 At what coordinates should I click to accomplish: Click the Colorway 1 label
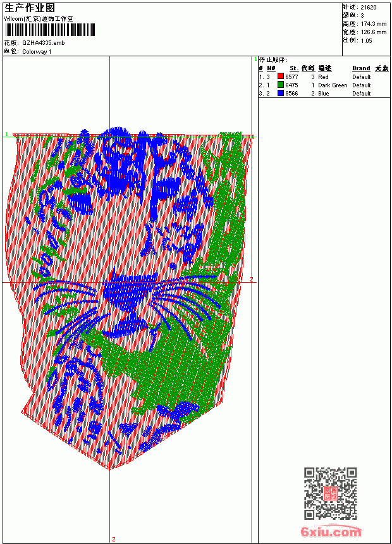tap(37, 52)
